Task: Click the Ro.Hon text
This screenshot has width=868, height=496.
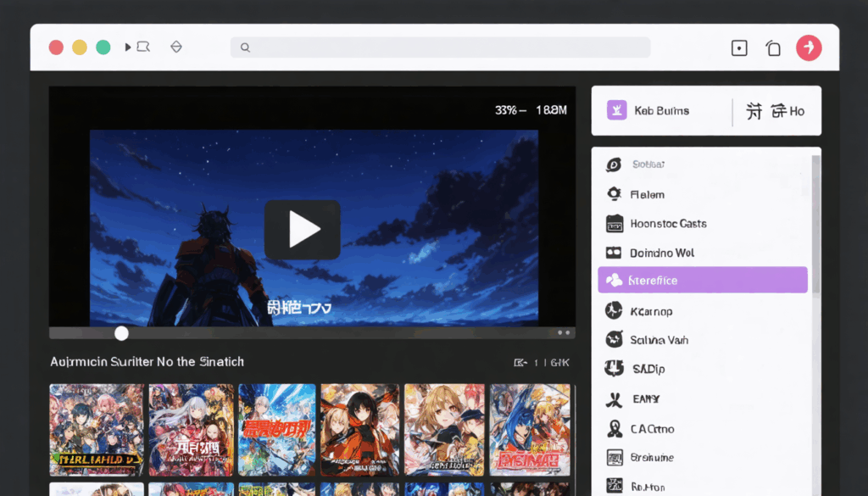Action: [x=648, y=488]
